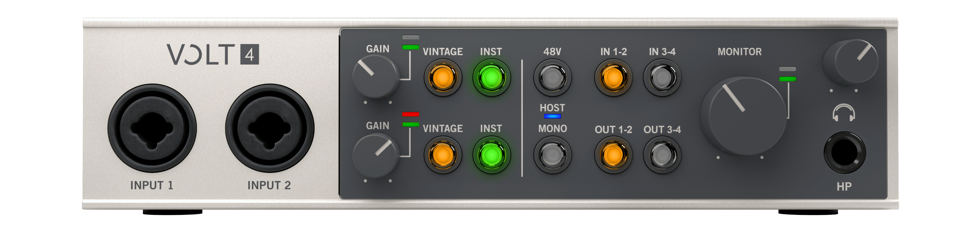Click the INPUT 2 combo jack
Screen dimensions: 980x232
(269, 128)
